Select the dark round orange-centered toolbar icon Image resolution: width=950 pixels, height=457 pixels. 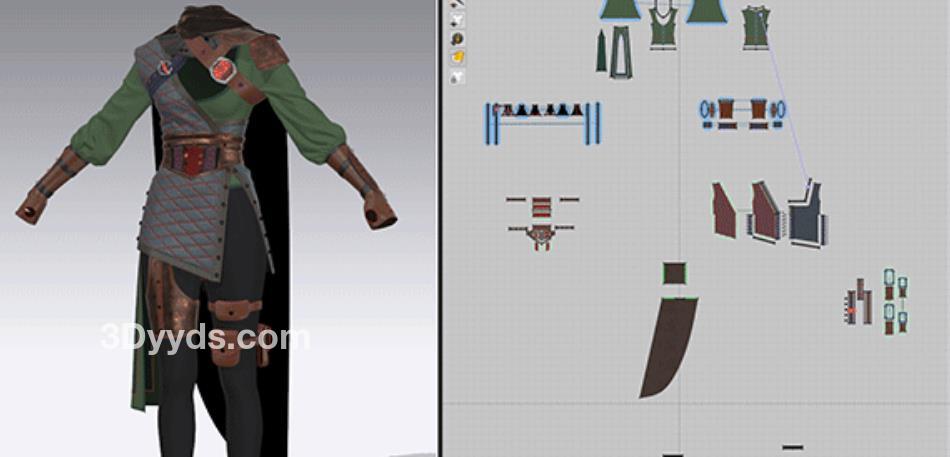[x=459, y=38]
